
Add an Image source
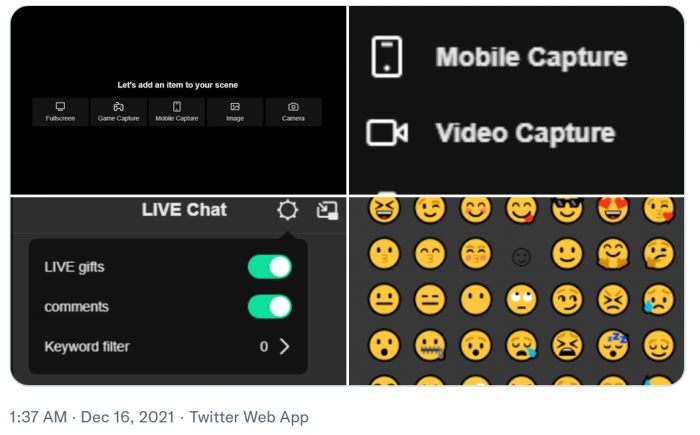tap(235, 111)
